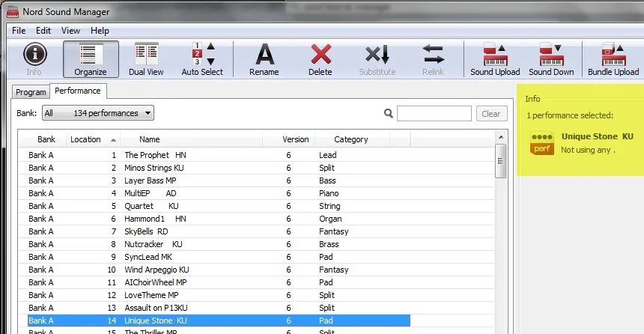Toggle the Organize view button

(91, 59)
